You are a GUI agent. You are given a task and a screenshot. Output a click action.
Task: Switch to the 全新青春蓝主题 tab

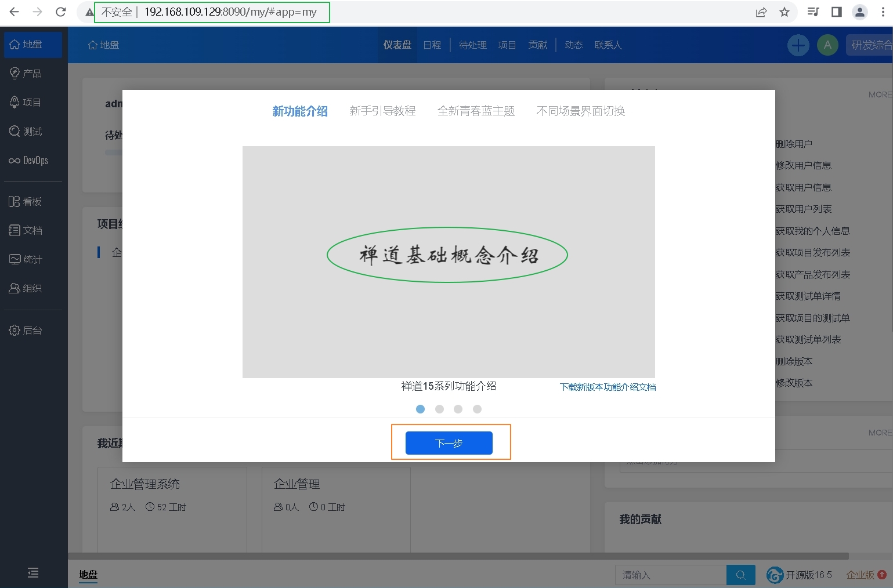[x=476, y=111]
